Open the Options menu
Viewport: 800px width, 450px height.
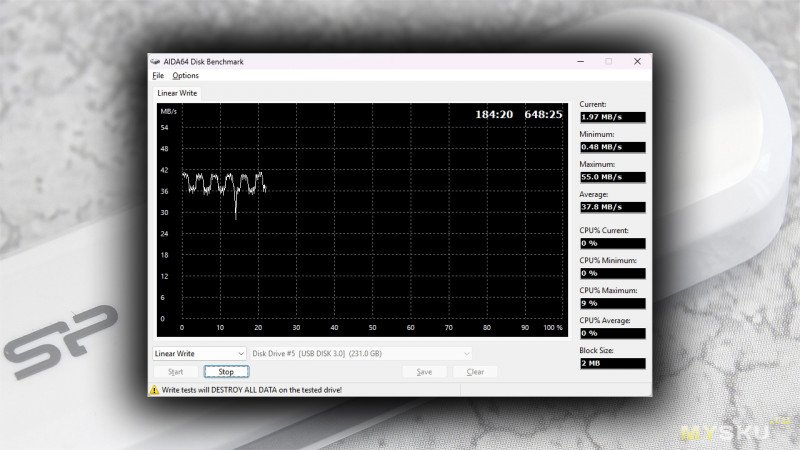point(185,75)
